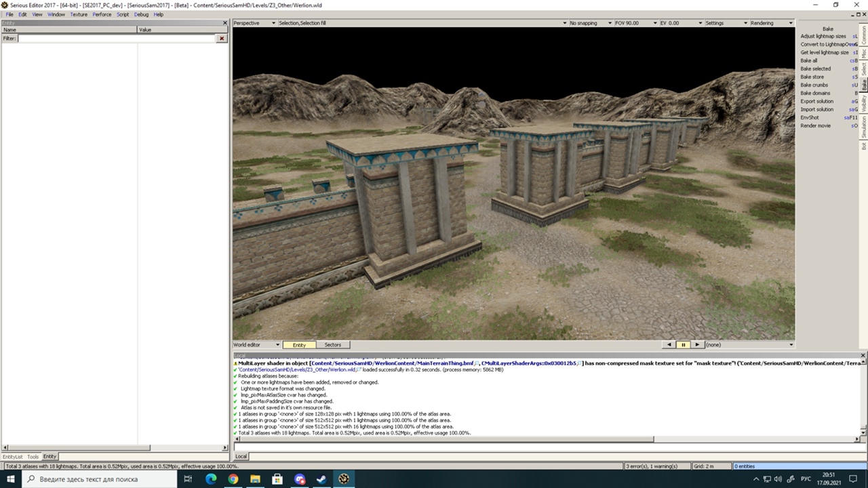The width and height of the screenshot is (868, 488).
Task: Switch to the Misc side tab
Action: 864,54
